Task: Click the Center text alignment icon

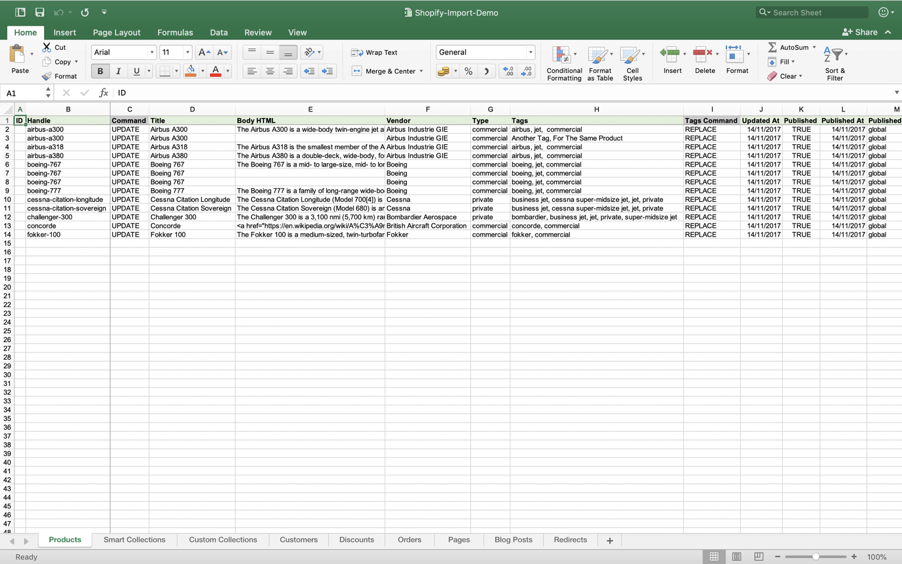Action: point(270,71)
